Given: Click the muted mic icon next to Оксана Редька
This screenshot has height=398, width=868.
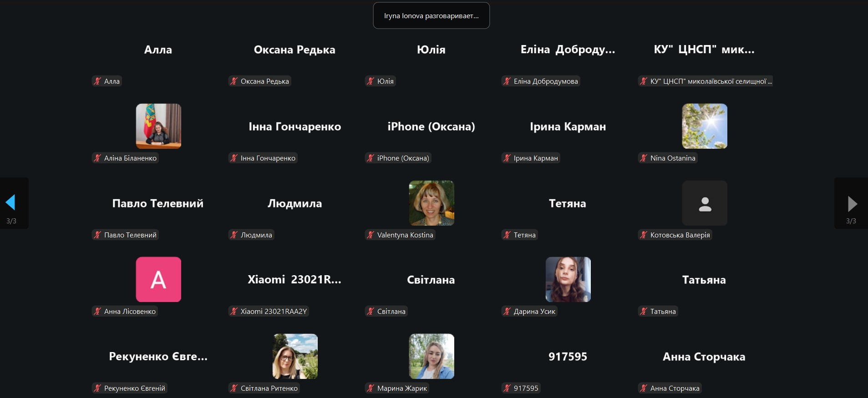Looking at the screenshot, I should 234,81.
